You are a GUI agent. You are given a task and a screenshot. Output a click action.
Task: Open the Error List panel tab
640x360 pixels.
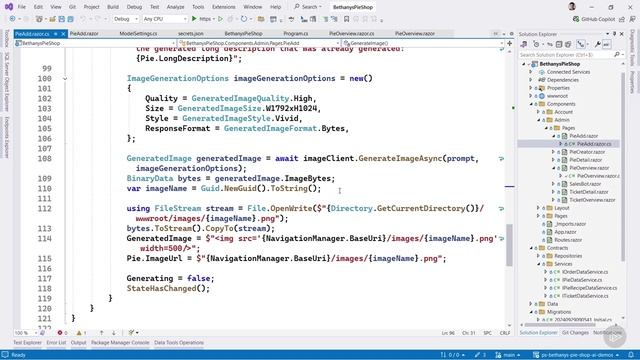pos(56,343)
